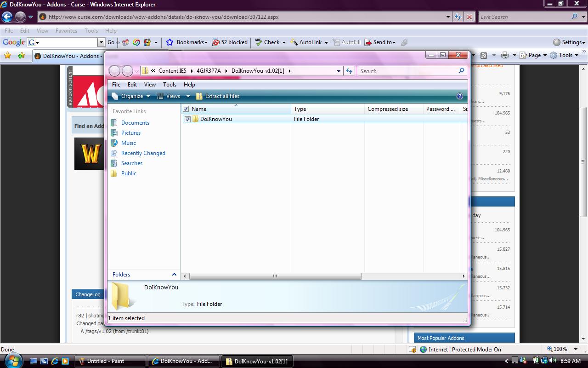The image size is (588, 368).
Task: Refresh the explorer address bar
Action: point(349,71)
